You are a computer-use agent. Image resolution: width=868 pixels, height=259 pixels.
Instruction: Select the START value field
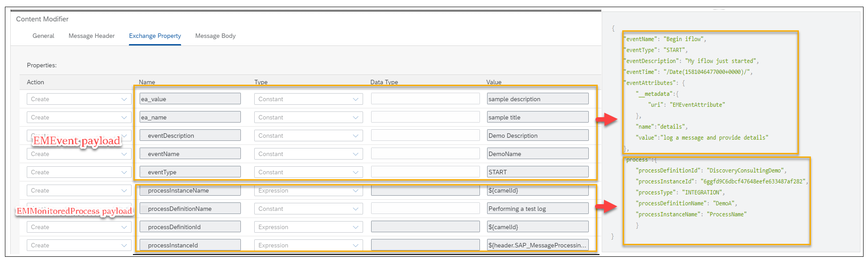(x=537, y=172)
